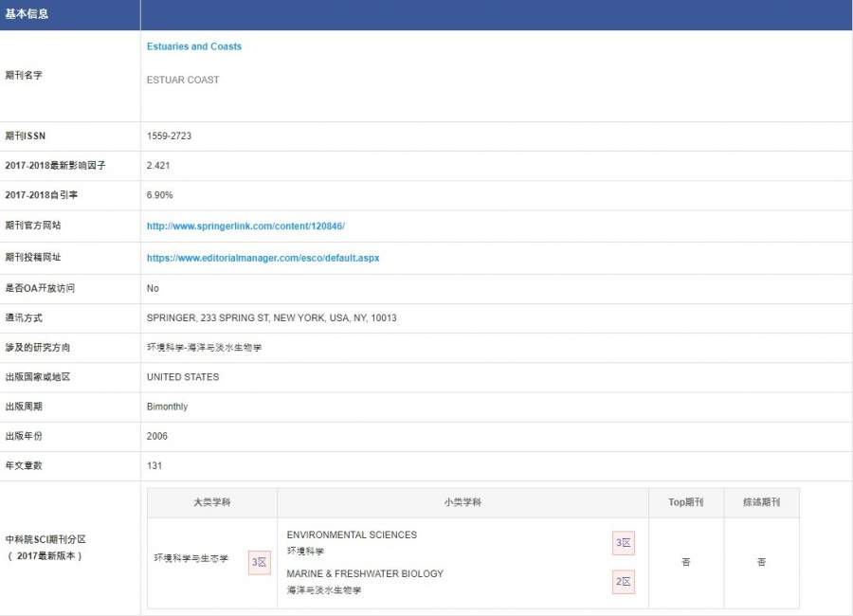Click the ENVIRONMENTAL SCIENCES subcategory text

click(x=352, y=534)
